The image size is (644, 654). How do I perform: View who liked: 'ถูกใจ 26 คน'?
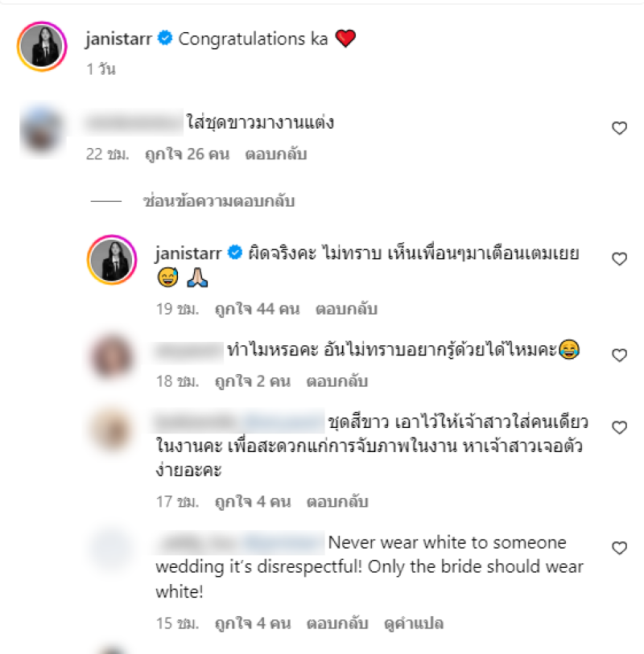[188, 154]
